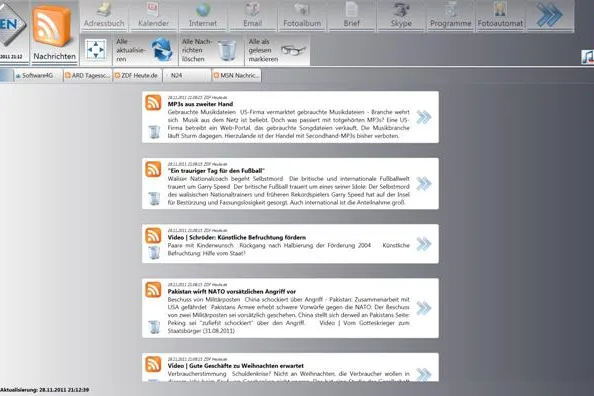Mark all as read with glasses button
This screenshot has width=594, height=396.
pos(277,50)
